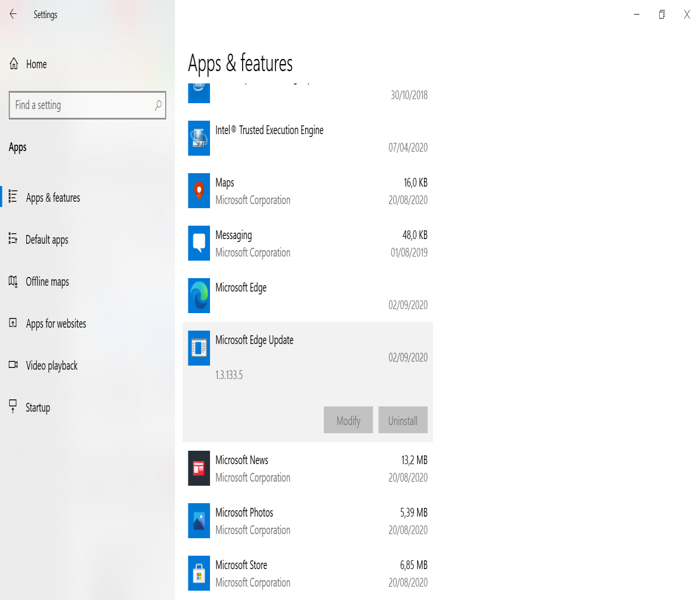700x600 pixels.
Task: Click the Apps & features page heading
Action: pos(240,64)
